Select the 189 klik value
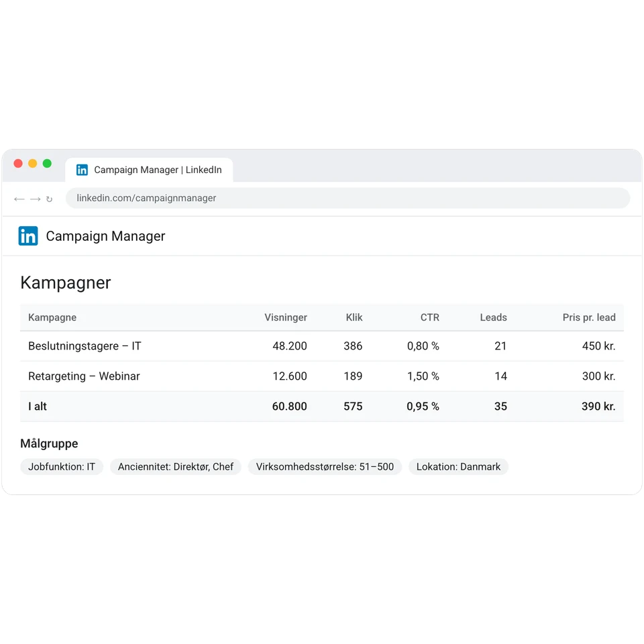644x644 pixels. (353, 376)
